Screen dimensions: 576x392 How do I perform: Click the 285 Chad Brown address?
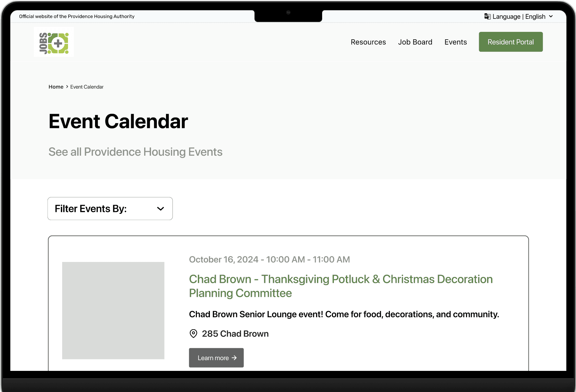point(235,334)
